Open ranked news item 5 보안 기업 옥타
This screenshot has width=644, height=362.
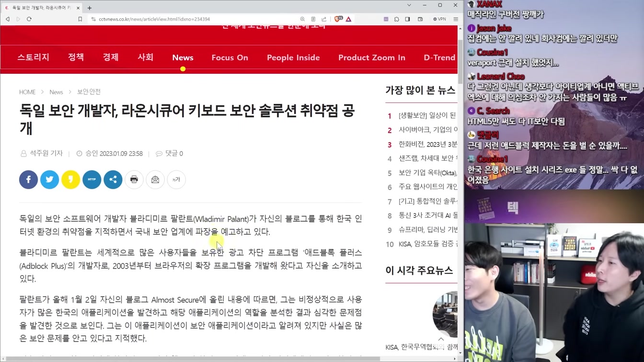pyautogui.click(x=422, y=173)
